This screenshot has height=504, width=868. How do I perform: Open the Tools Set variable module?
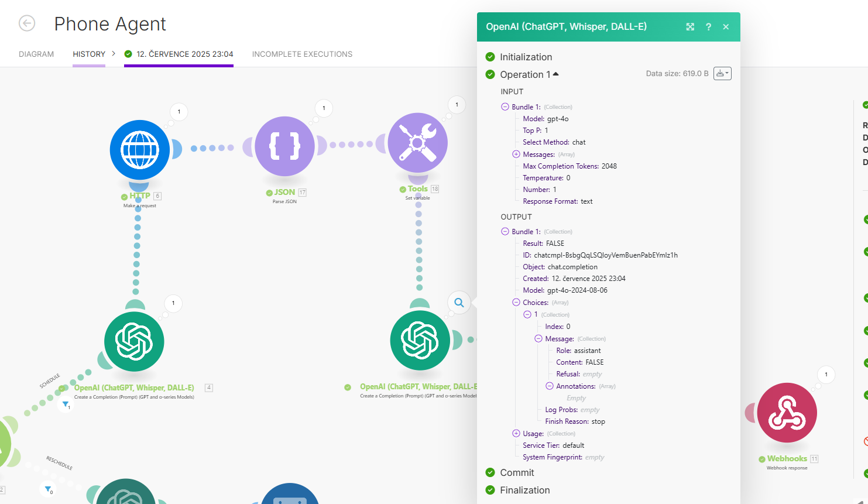pos(418,143)
